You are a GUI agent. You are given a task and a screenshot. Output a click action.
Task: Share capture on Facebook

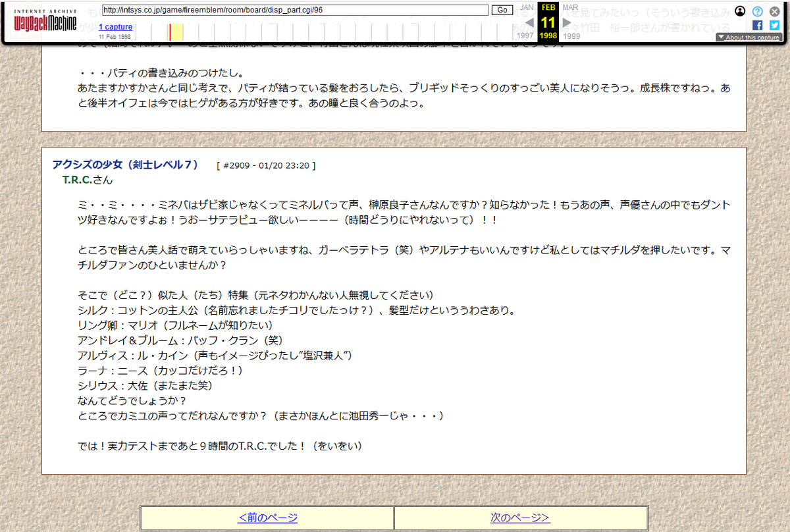point(758,25)
